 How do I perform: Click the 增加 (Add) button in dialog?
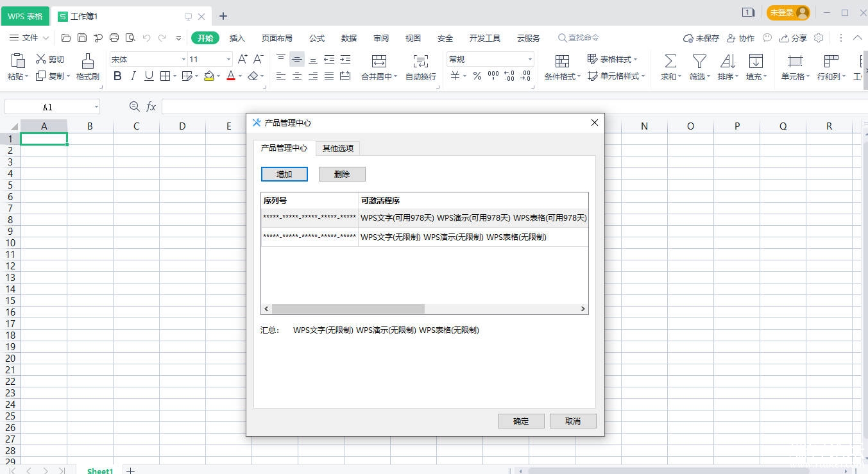(284, 174)
